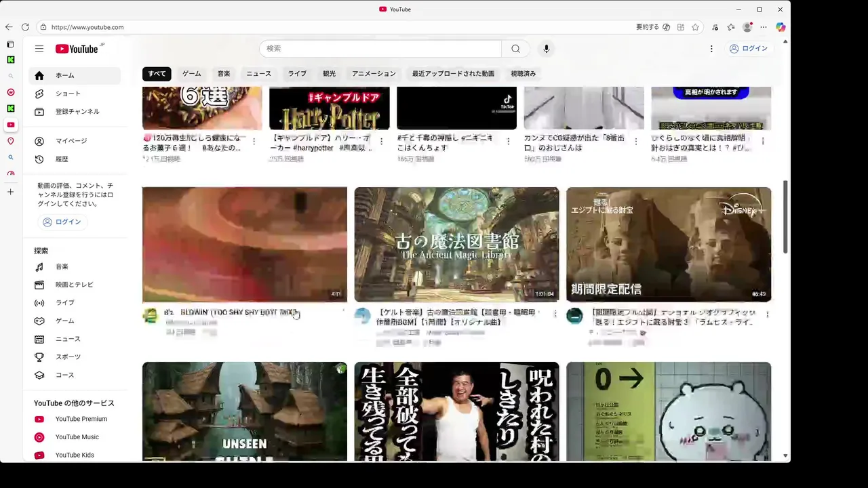Click the ログイン button in the sidebar
The width and height of the screenshot is (868, 488).
coord(62,222)
